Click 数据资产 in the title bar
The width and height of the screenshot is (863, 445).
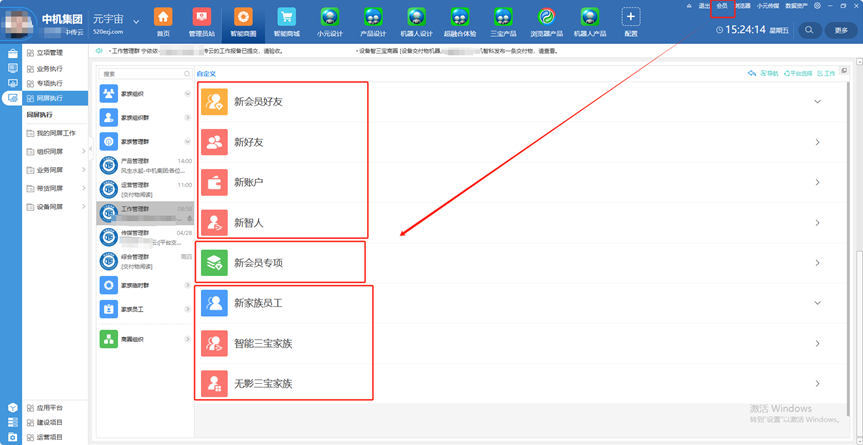pyautogui.click(x=796, y=6)
